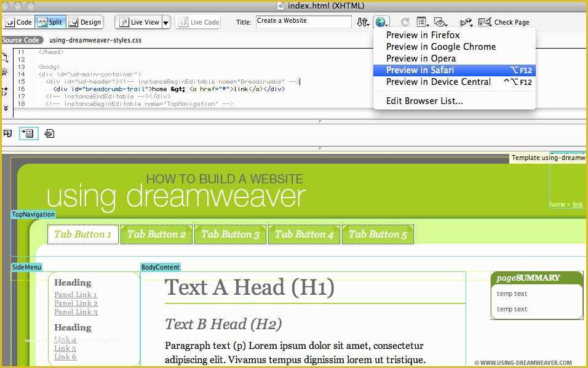Click Panel Link 1
This screenshot has height=368, width=588.
[76, 295]
